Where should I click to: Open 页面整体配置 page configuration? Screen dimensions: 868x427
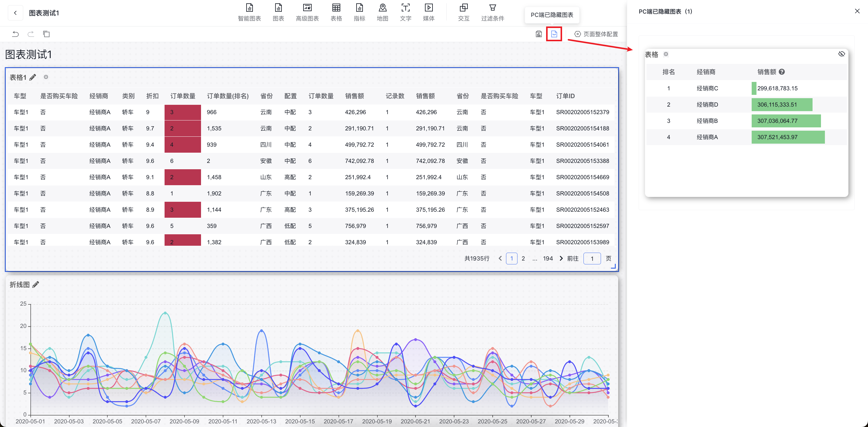pyautogui.click(x=596, y=34)
